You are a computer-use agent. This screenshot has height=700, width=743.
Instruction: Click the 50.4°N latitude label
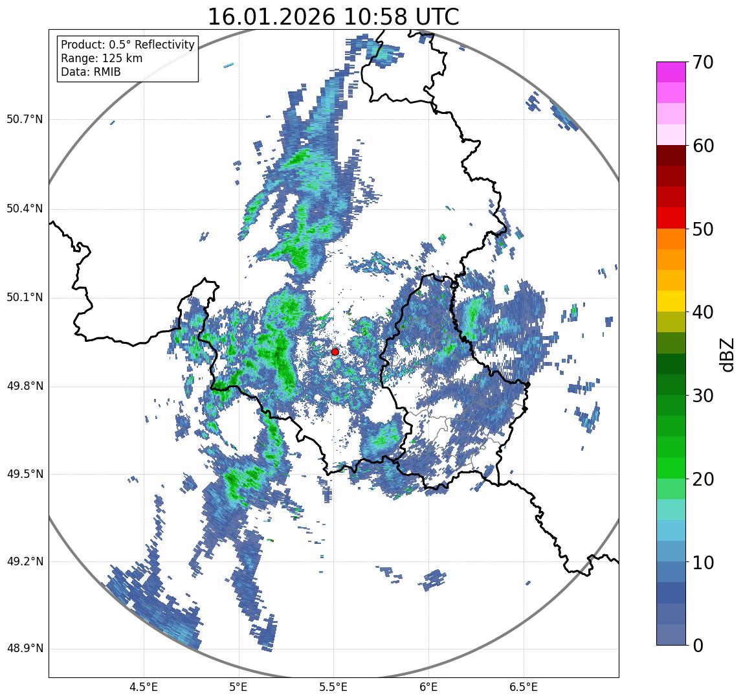coord(24,209)
